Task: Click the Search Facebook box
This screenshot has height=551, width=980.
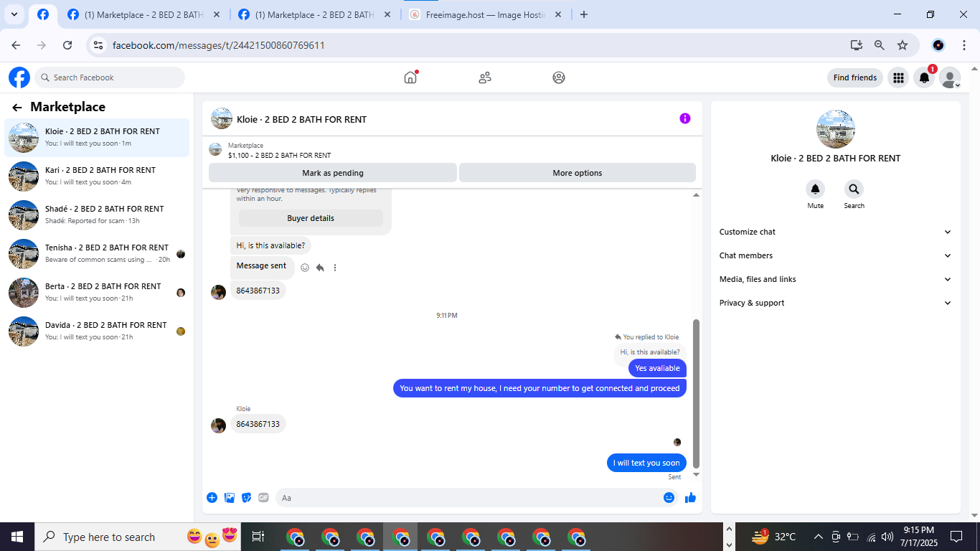Action: pyautogui.click(x=110, y=77)
